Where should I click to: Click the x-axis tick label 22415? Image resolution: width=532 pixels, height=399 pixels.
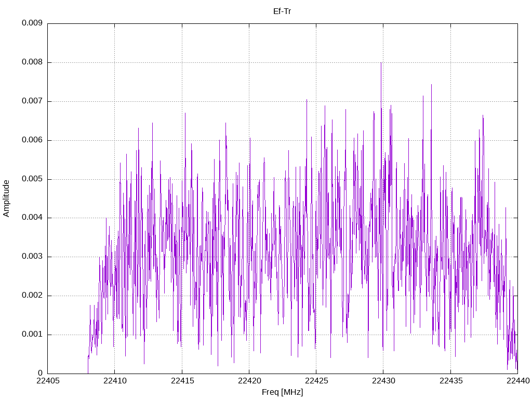pyautogui.click(x=182, y=381)
